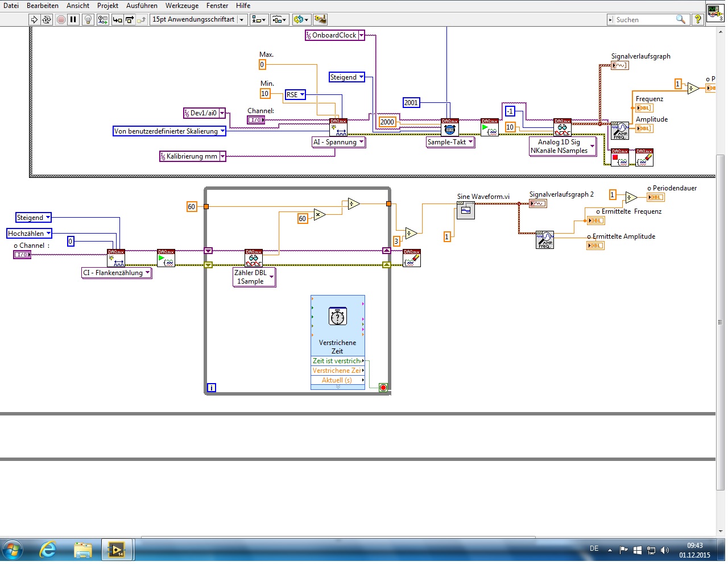Open the Ausführen menu
This screenshot has height=582, width=728.
[x=142, y=6]
